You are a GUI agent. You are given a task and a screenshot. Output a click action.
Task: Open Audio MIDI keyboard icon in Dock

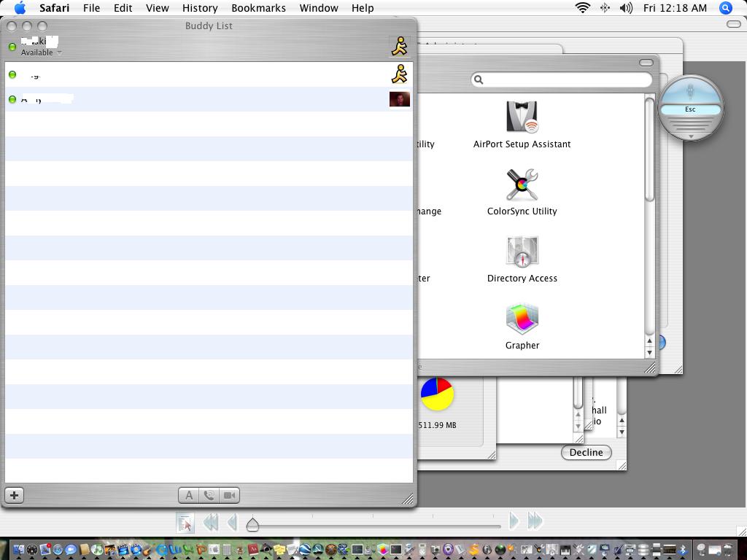click(565, 550)
